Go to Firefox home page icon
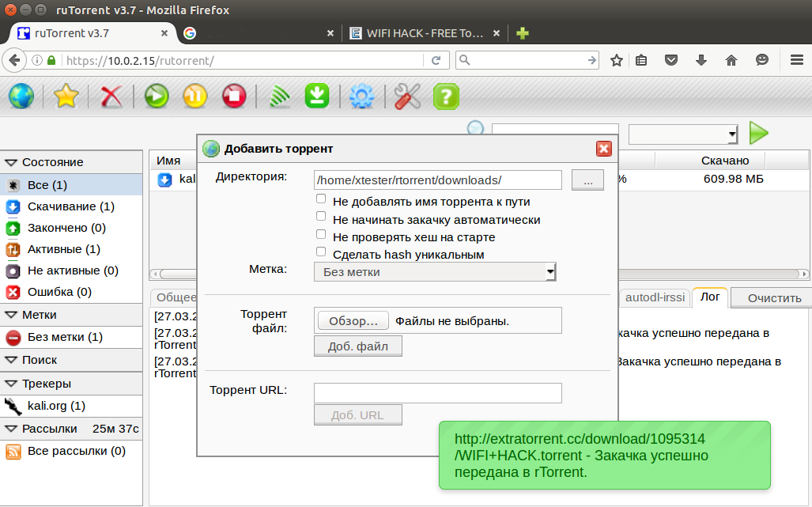812x507 pixels. (x=731, y=61)
